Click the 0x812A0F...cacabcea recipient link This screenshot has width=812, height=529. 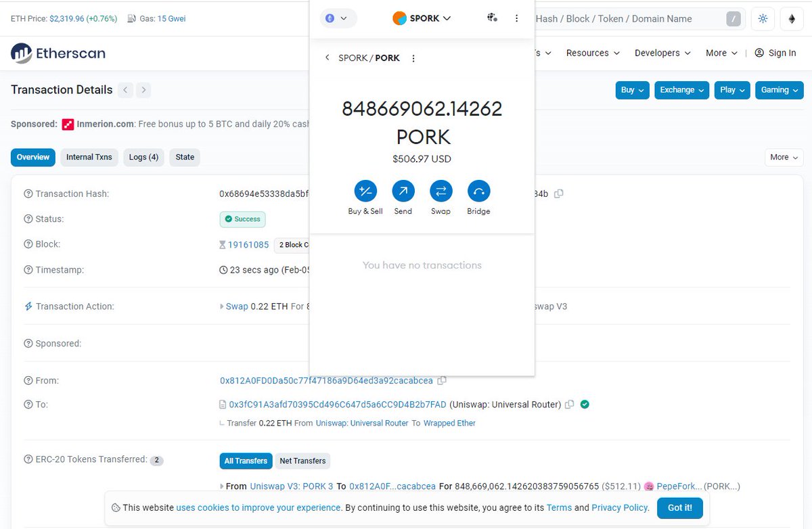click(x=392, y=486)
